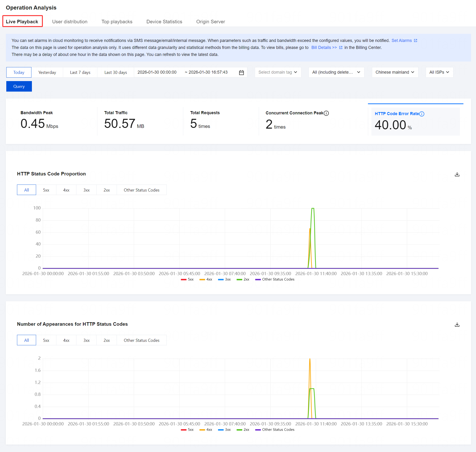The height and width of the screenshot is (452, 476).
Task: Toggle 2xx legend in proportion chart
Action: [243, 279]
